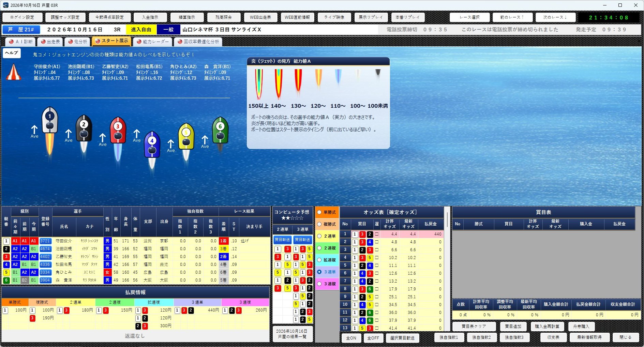Click the yellow boat number 5
Image resolution: width=644 pixels, height=347 pixels.
186,136
